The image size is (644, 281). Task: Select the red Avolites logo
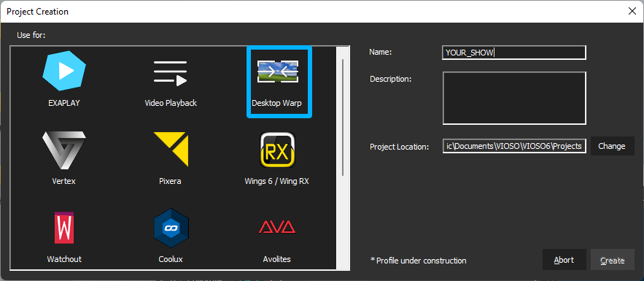tap(277, 227)
